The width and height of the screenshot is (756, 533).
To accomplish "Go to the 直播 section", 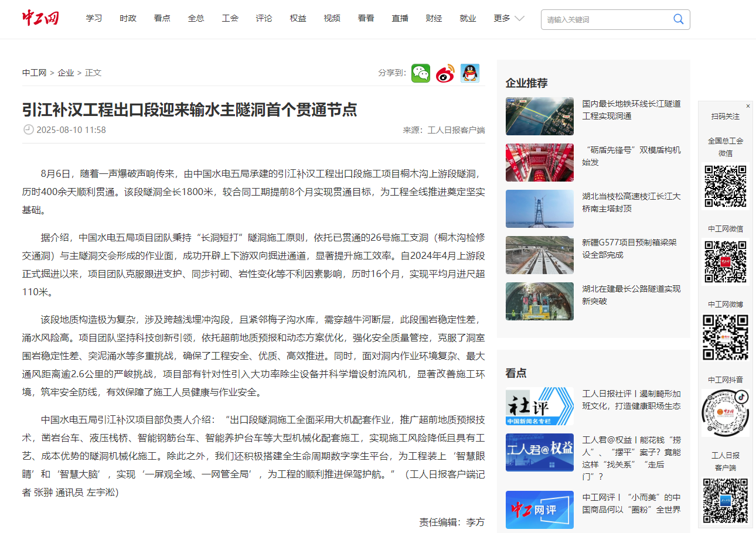I will pos(400,18).
